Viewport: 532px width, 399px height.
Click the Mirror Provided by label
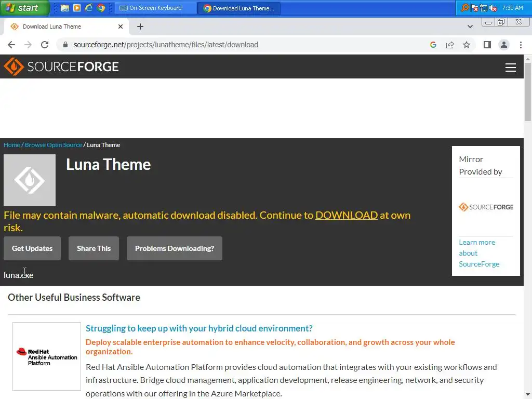(x=481, y=166)
